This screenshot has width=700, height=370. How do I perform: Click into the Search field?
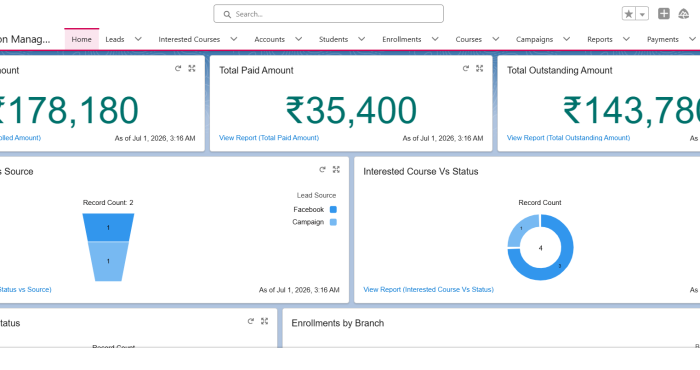tap(329, 14)
